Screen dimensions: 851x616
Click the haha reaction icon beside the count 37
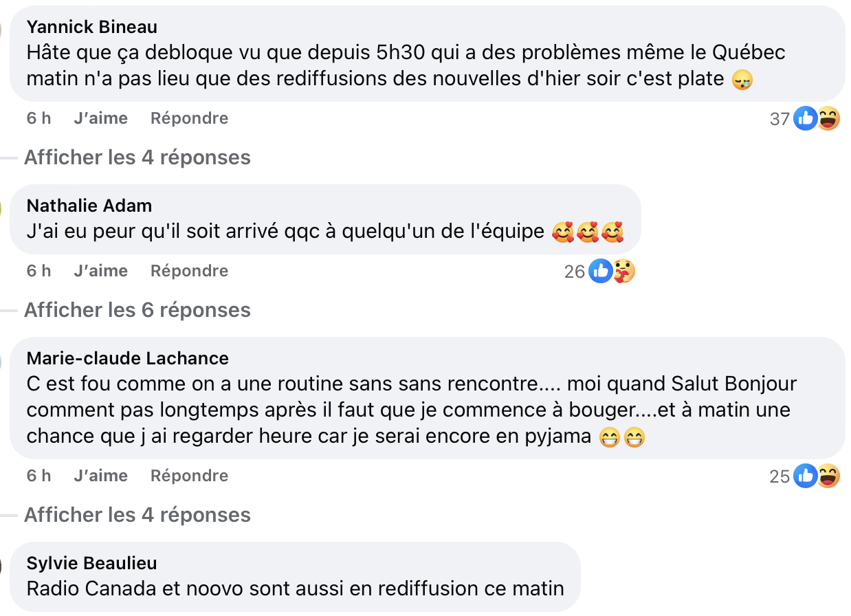pos(827,118)
